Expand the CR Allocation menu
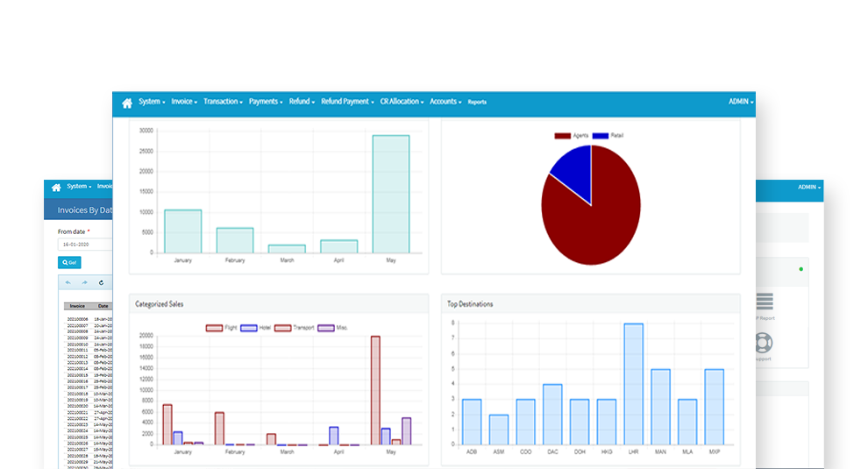 (x=402, y=102)
